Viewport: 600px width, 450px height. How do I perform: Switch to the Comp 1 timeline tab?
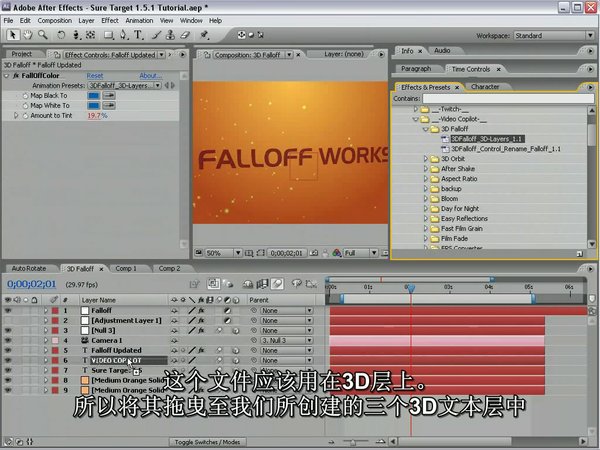click(x=126, y=269)
